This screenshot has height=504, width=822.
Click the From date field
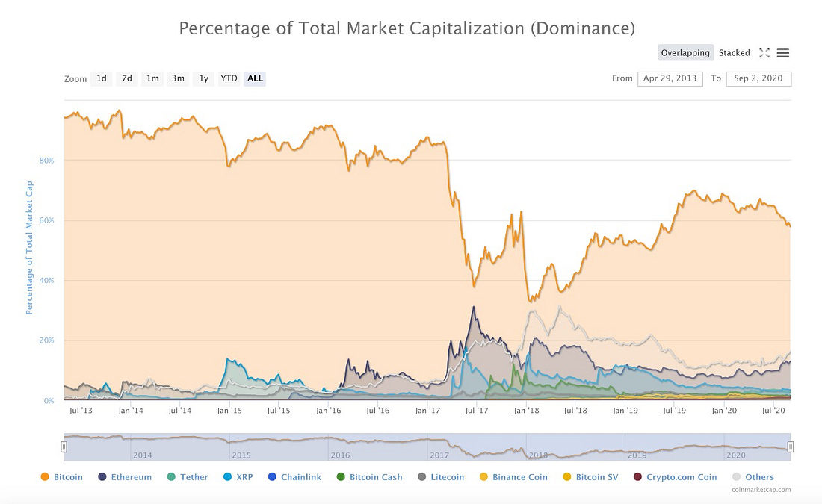pos(670,78)
